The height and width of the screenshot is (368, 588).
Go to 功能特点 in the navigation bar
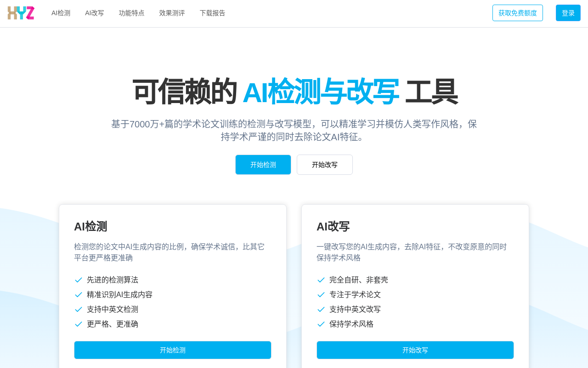[131, 13]
